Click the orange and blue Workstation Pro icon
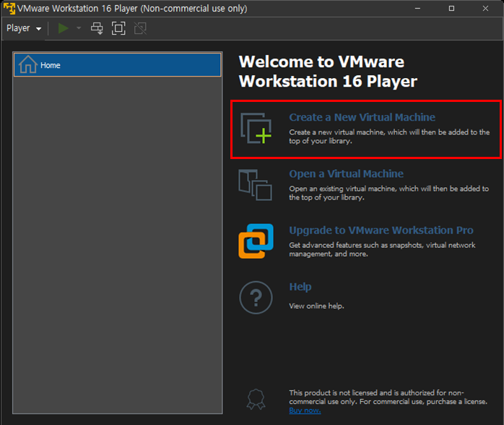This screenshot has width=504, height=425. pyautogui.click(x=256, y=241)
